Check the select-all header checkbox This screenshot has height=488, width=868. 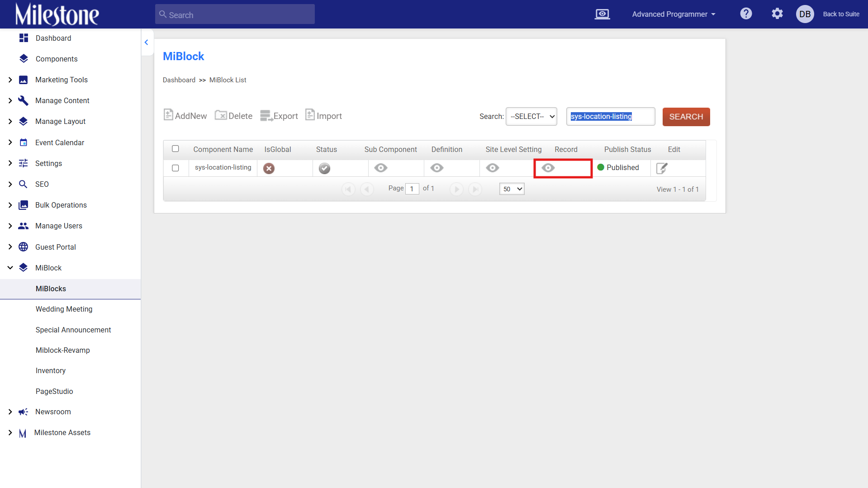point(175,149)
